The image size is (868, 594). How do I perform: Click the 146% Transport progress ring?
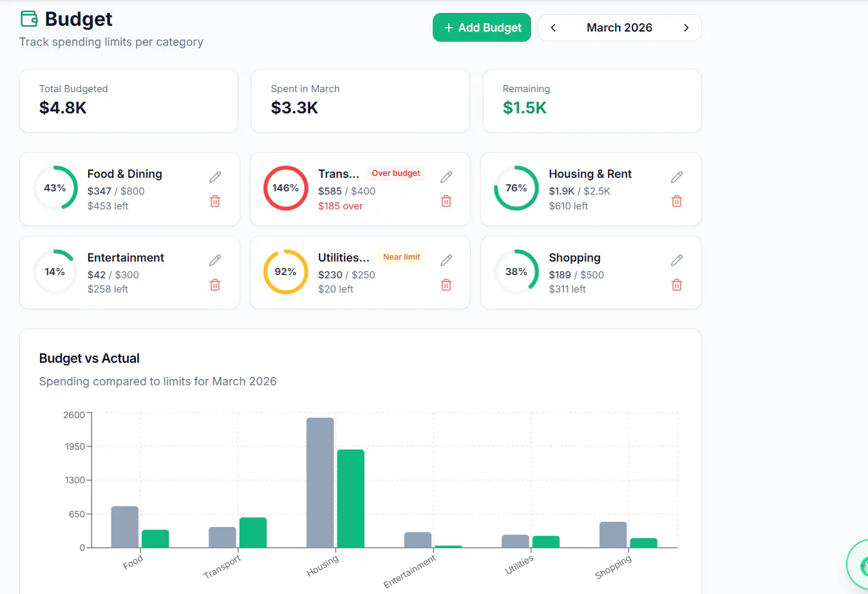(286, 188)
